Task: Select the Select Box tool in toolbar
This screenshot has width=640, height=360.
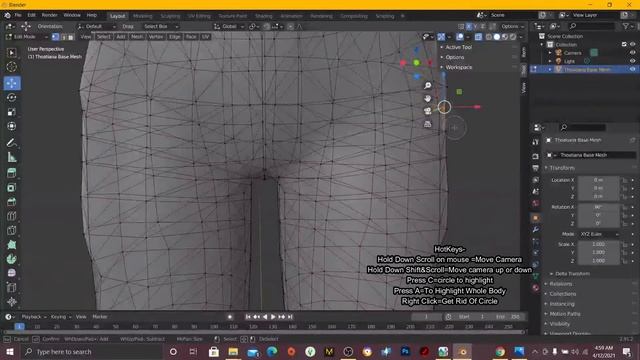Action: [12, 53]
